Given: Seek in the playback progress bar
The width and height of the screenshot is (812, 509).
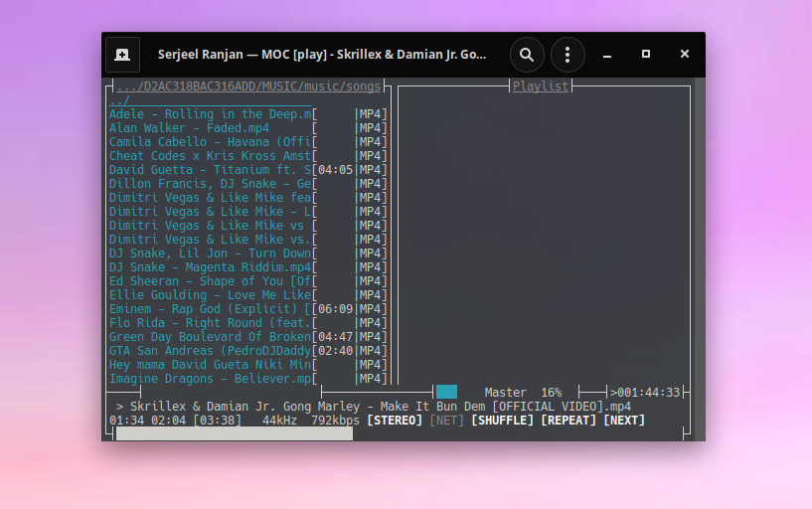Looking at the screenshot, I should (235, 433).
